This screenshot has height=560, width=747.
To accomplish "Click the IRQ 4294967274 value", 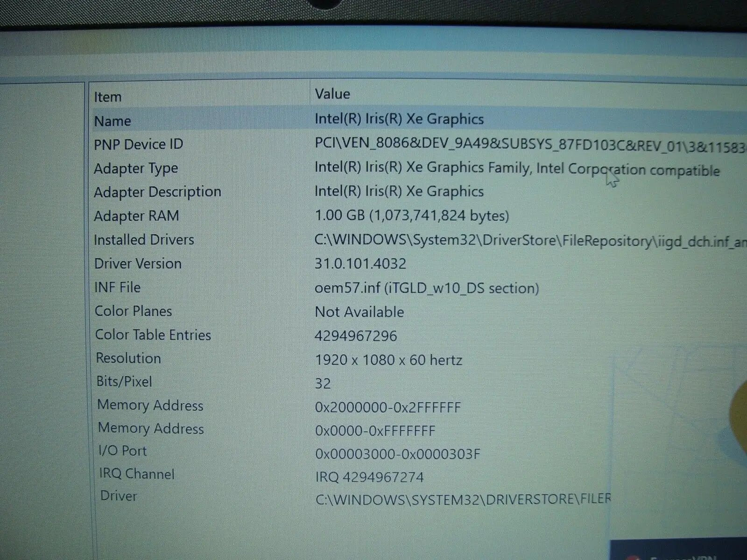I will (370, 477).
